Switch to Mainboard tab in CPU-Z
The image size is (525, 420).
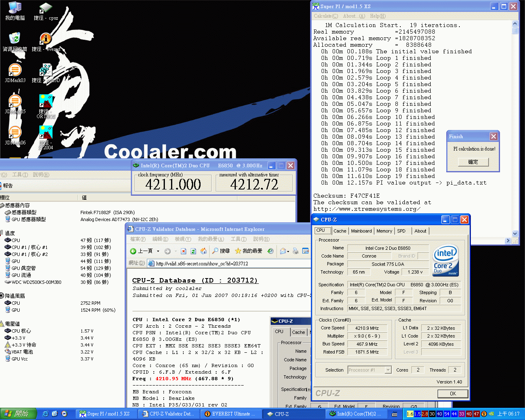tap(361, 231)
